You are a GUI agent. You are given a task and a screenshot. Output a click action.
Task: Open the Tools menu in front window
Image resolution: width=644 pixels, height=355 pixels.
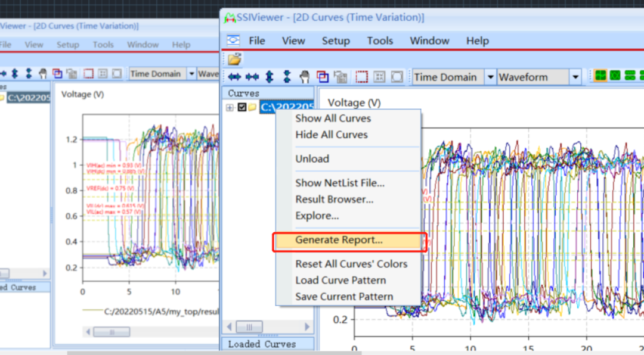tap(380, 41)
